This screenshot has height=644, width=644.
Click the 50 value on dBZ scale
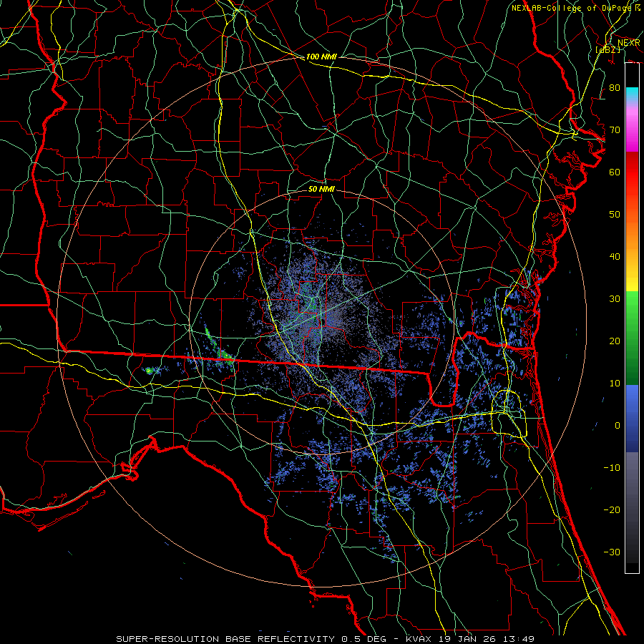(x=615, y=215)
